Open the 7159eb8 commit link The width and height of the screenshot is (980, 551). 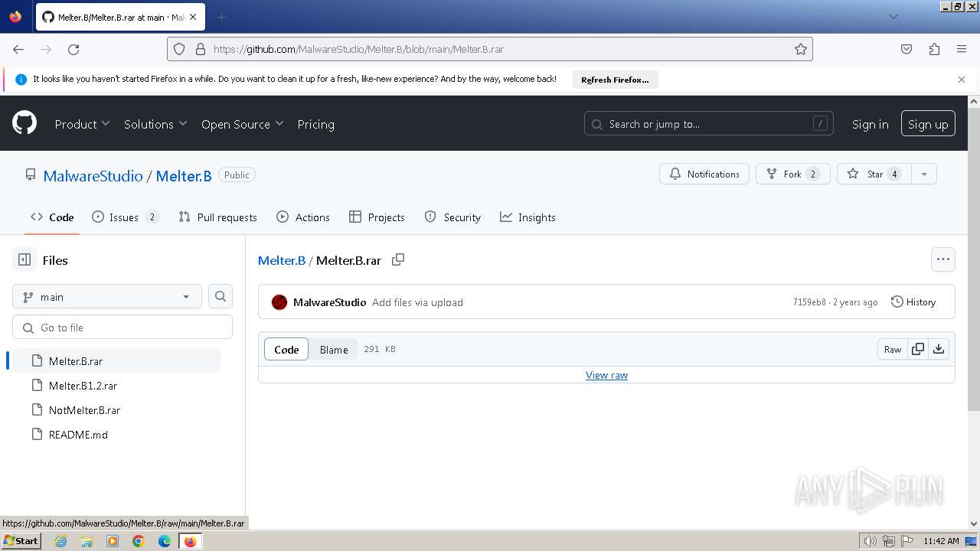809,302
